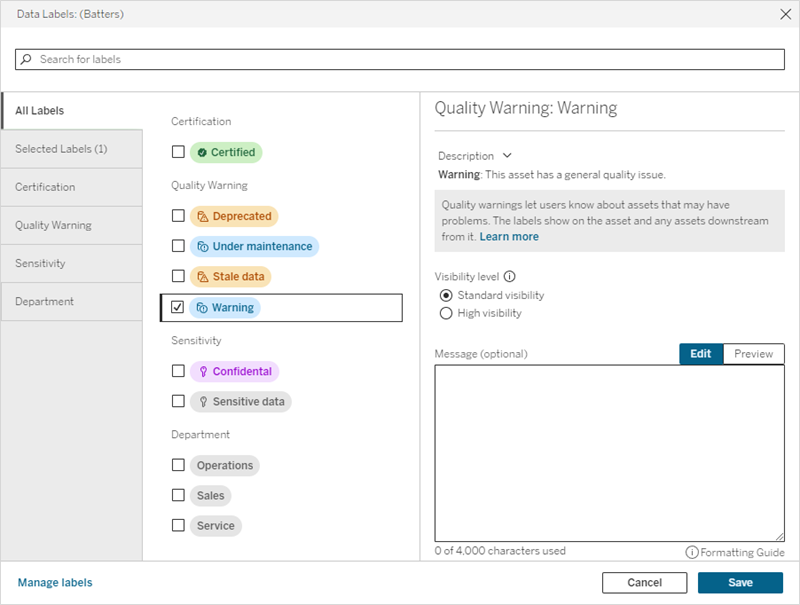Switch to Selected Labels (1) tab

[x=72, y=149]
